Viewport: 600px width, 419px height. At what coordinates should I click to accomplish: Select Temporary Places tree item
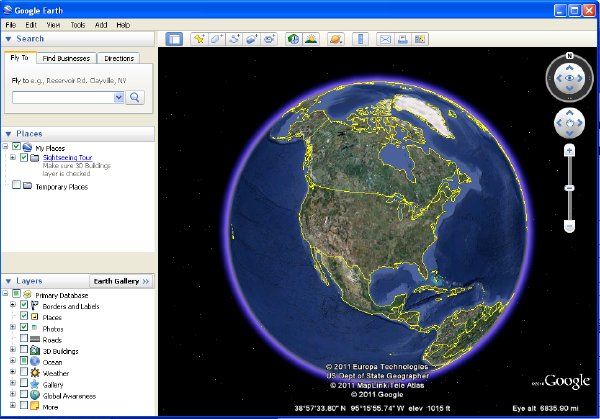62,187
